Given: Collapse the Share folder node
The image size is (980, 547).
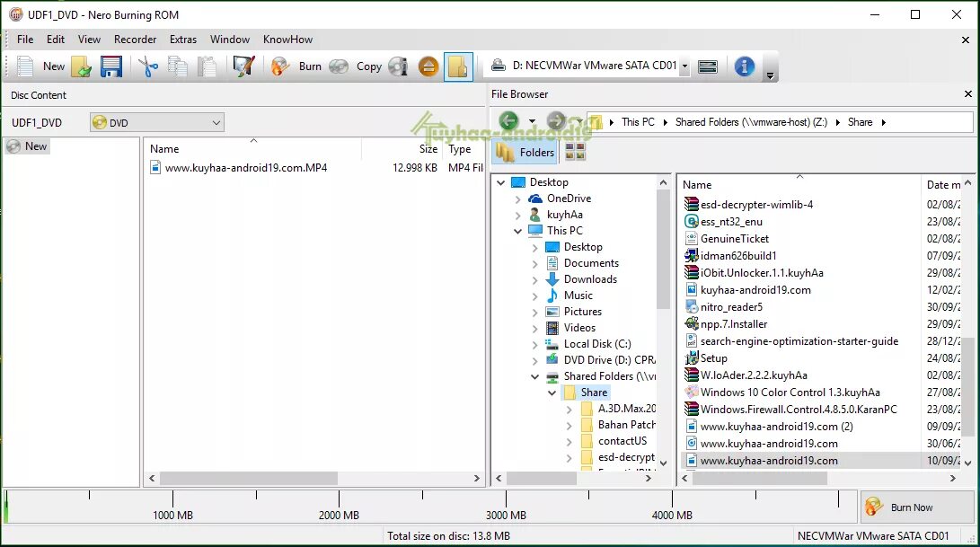Looking at the screenshot, I should pyautogui.click(x=552, y=393).
